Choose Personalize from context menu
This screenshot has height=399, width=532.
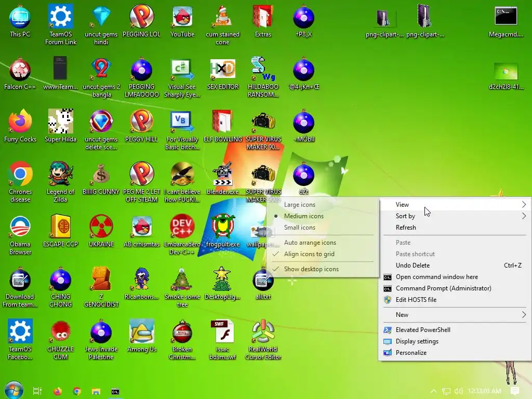pos(455,353)
